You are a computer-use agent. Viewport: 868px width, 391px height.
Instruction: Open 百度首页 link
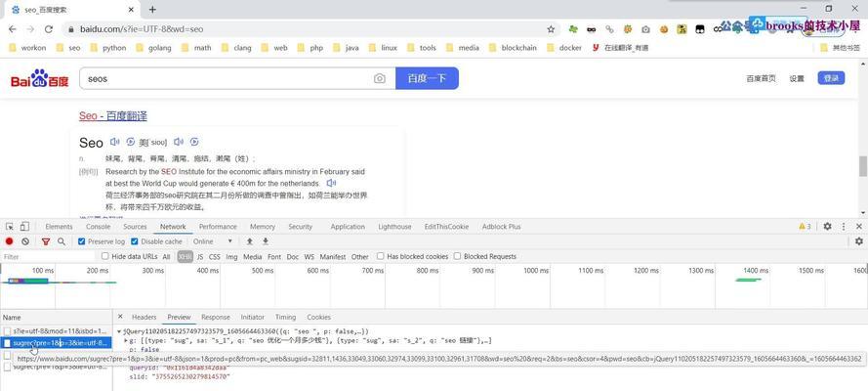(762, 78)
